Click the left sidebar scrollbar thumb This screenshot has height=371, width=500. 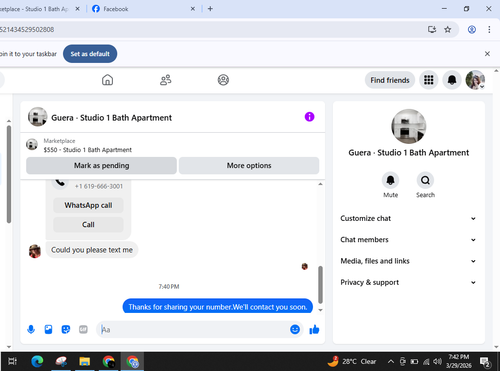point(9,174)
